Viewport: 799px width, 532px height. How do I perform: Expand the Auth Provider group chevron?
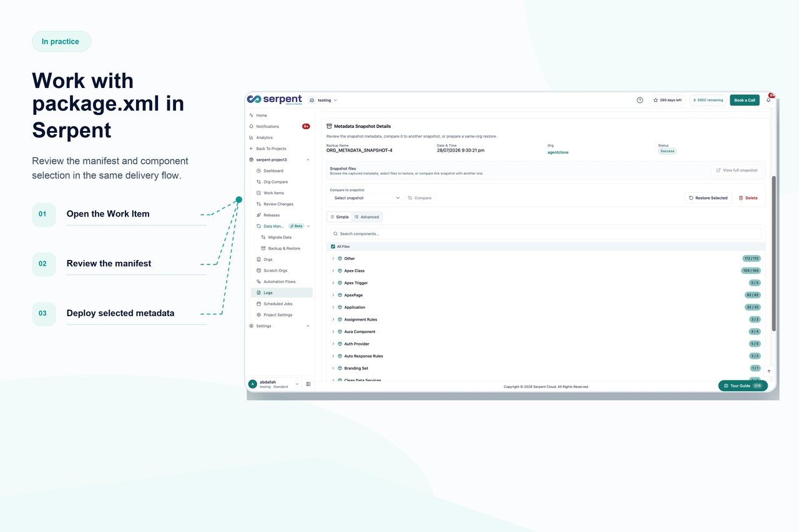[333, 344]
